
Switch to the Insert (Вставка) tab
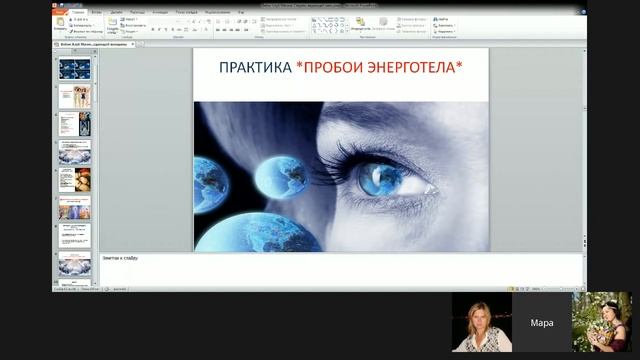[96, 12]
